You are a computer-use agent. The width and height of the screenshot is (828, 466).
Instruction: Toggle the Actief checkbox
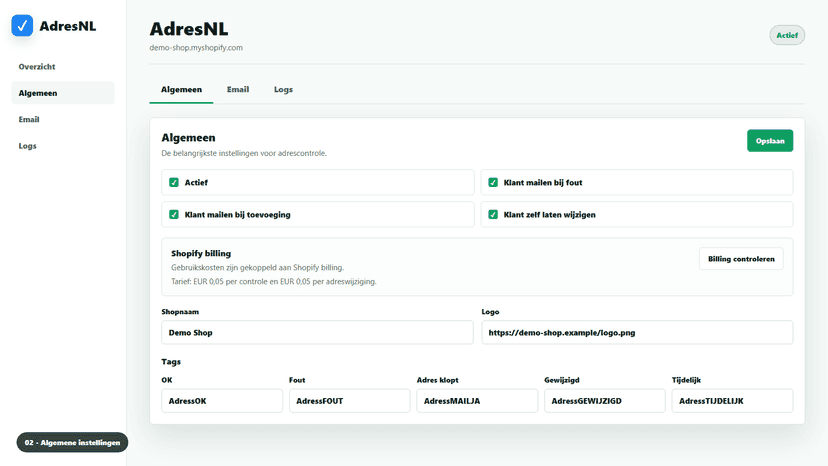(174, 182)
